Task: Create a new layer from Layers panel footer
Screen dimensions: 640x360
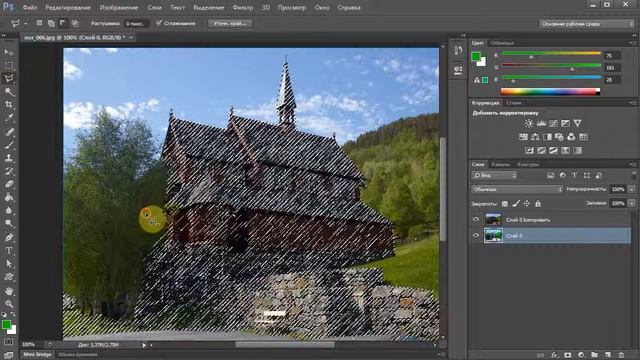Action: pyautogui.click(x=608, y=355)
